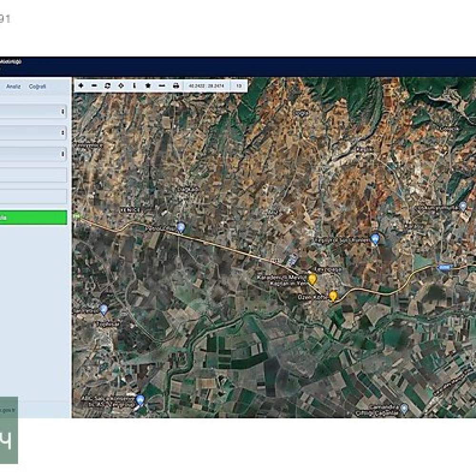Click the blue pin beside the two-line label at map bottom

click(x=140, y=400)
